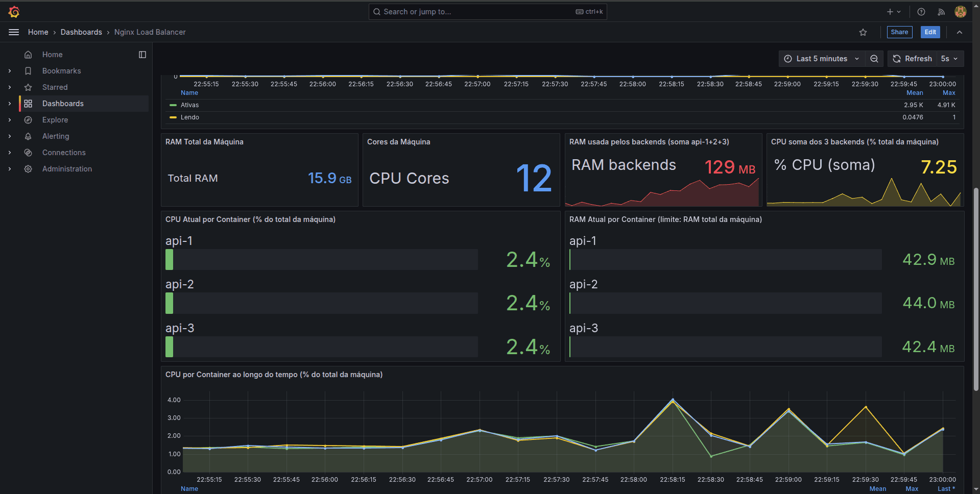
Task: Open RAM Total da Máquina panel title
Action: click(204, 142)
